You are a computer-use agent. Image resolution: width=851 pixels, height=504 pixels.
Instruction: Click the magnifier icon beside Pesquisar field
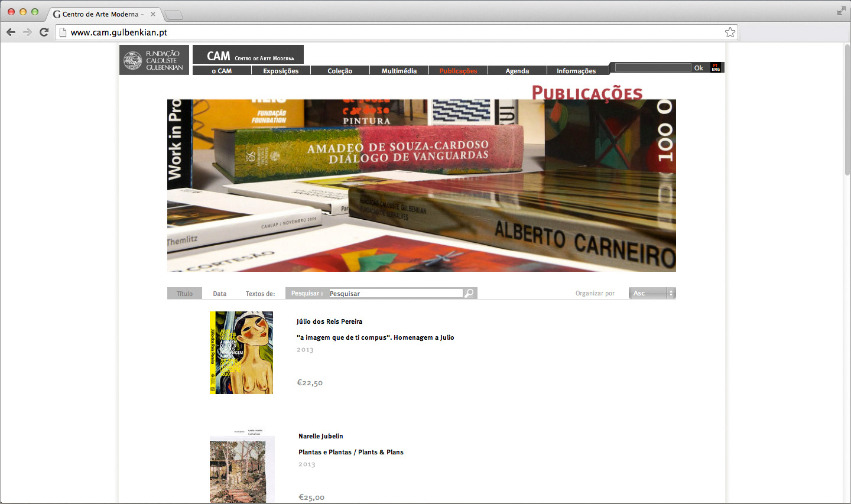469,293
